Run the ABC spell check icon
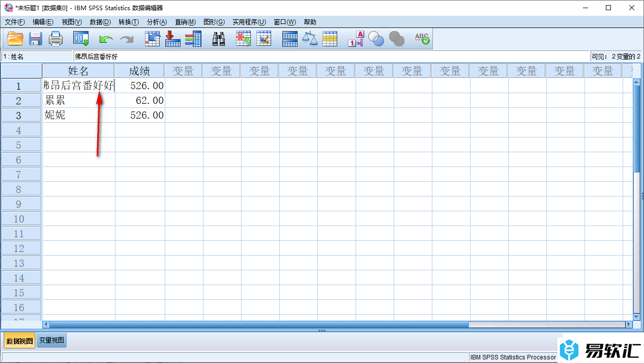Screen dimensions: 644x363 (422, 39)
